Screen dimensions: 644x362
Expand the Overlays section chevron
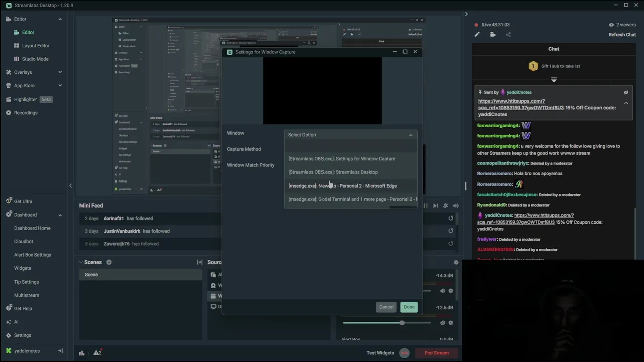tap(60, 72)
